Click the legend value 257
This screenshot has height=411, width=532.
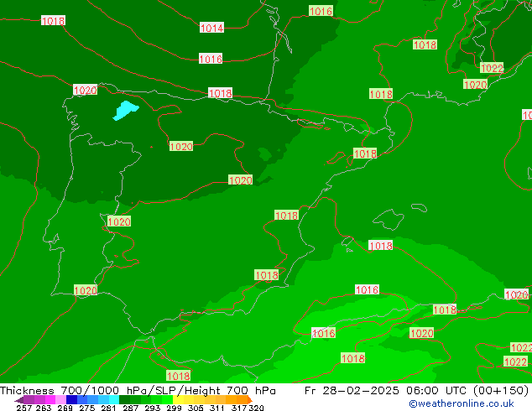point(24,408)
